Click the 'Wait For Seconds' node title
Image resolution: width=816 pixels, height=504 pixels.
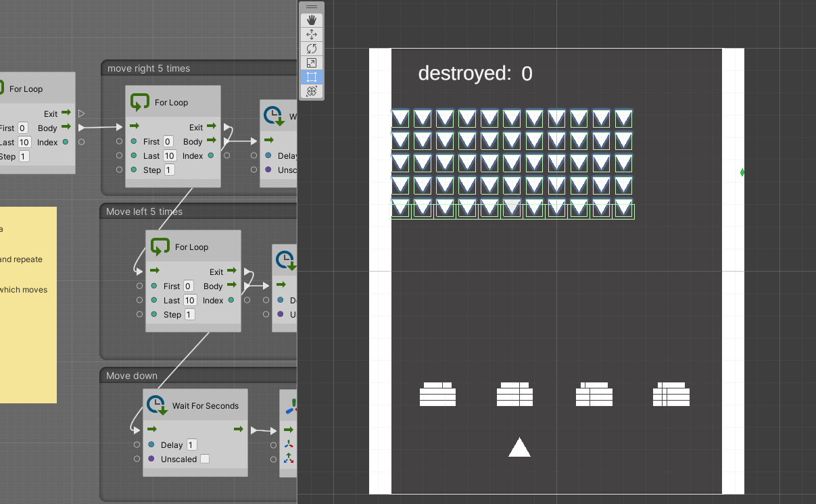(x=206, y=406)
